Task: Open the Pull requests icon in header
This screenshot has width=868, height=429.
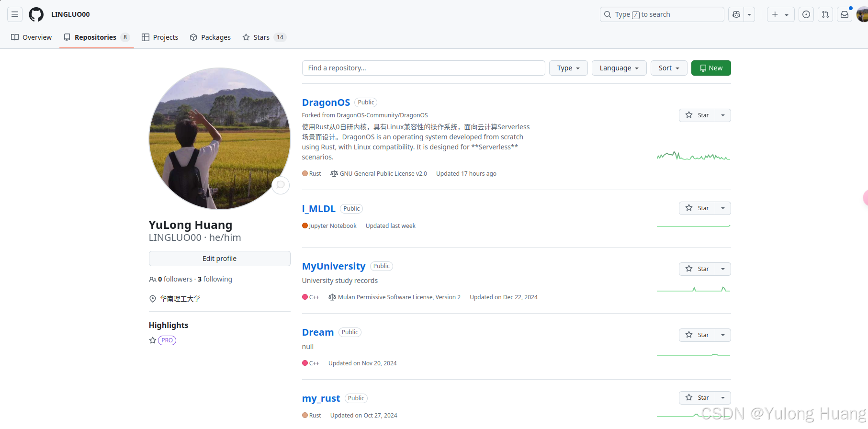Action: coord(825,14)
